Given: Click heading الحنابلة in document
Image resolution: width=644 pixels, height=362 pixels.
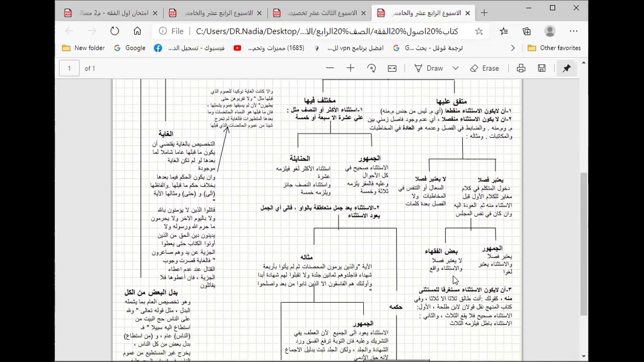Looking at the screenshot, I should [x=300, y=158].
